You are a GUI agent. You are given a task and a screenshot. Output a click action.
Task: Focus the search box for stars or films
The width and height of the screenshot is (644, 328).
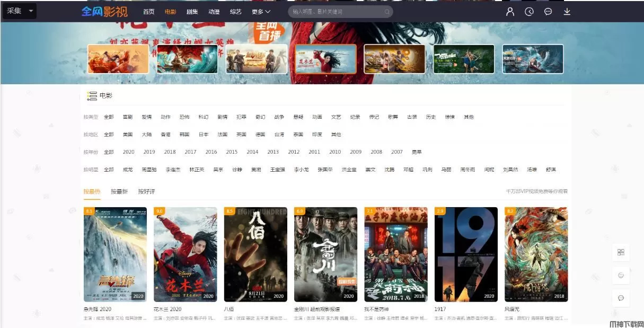coord(340,12)
